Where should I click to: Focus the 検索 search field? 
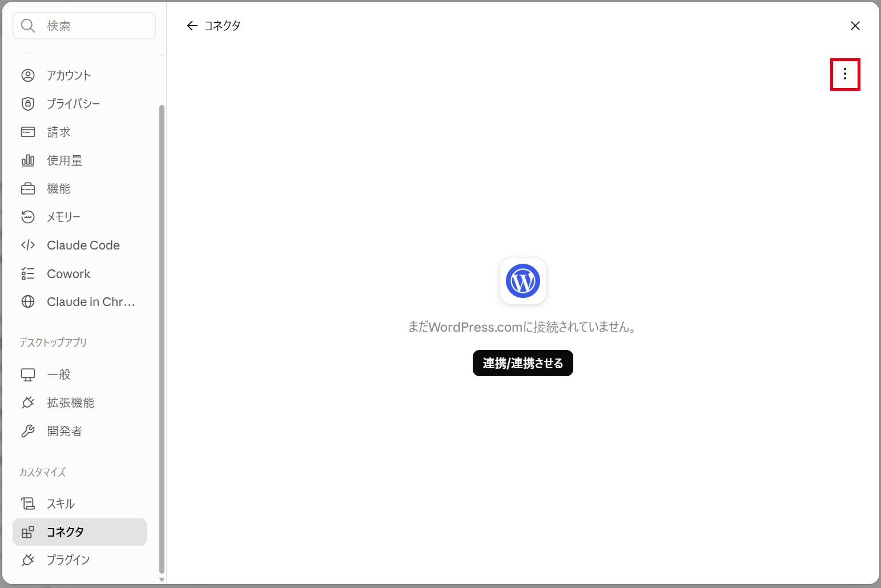click(x=84, y=26)
